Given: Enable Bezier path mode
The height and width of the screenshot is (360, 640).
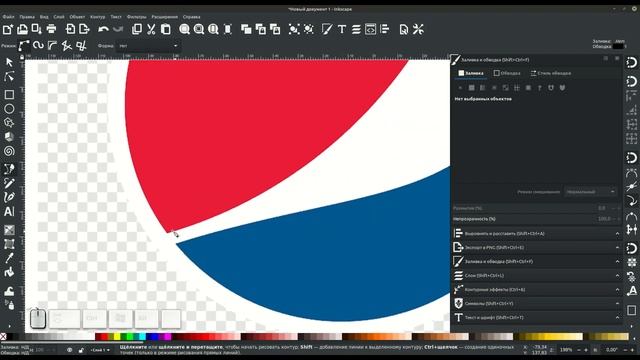Looking at the screenshot, I should pos(24,46).
